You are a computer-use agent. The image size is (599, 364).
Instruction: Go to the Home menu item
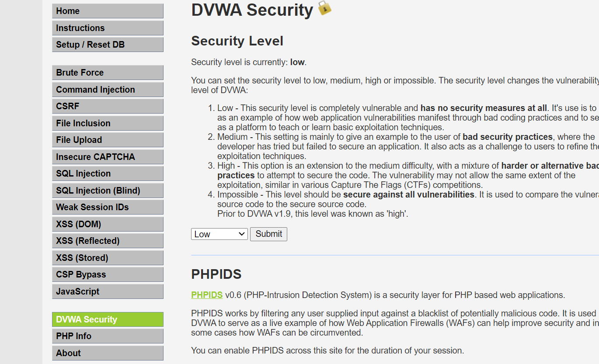(x=108, y=11)
